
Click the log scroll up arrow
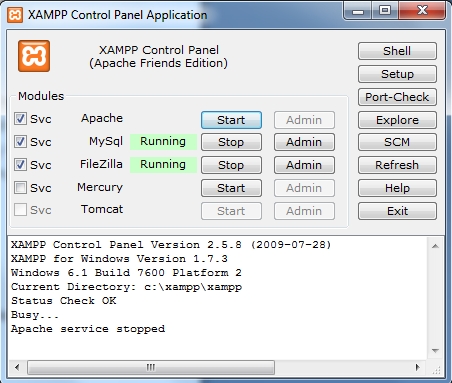[435, 246]
